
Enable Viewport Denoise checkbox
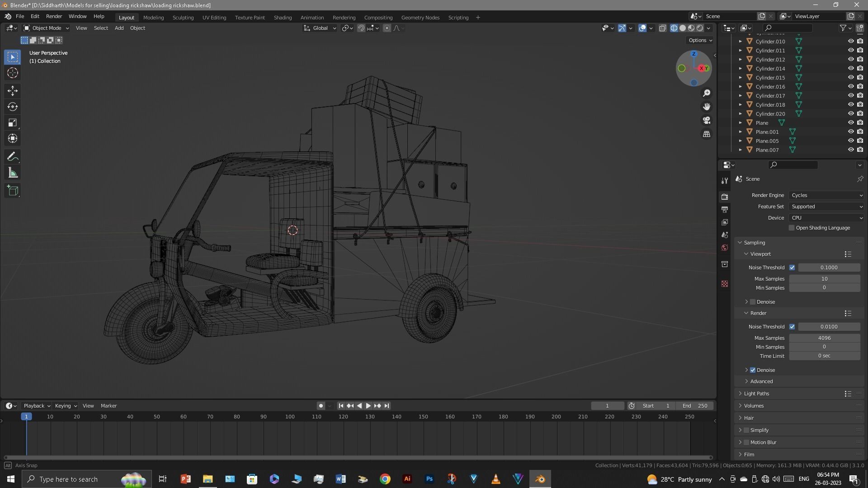click(x=753, y=302)
